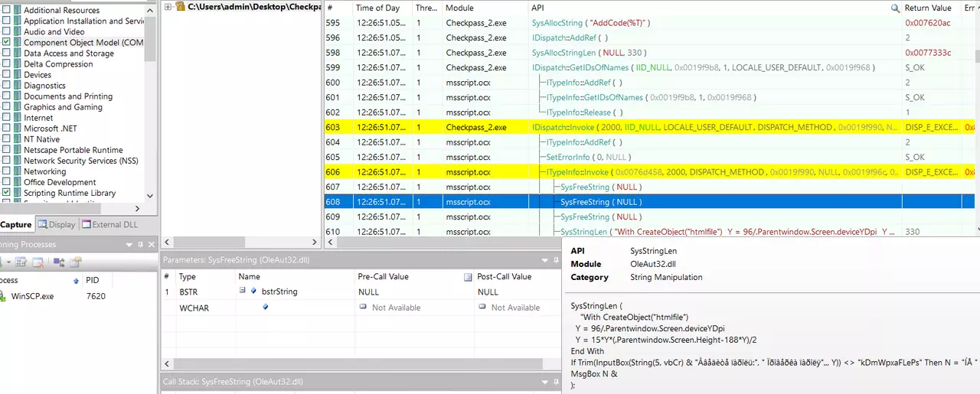Click the Internet category book icon
The image size is (980, 394).
pyautogui.click(x=17, y=117)
